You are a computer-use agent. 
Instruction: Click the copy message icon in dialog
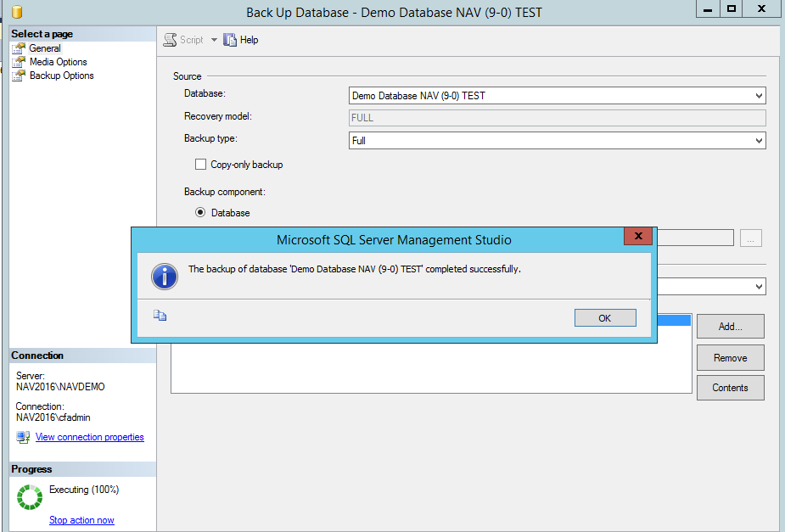point(160,315)
